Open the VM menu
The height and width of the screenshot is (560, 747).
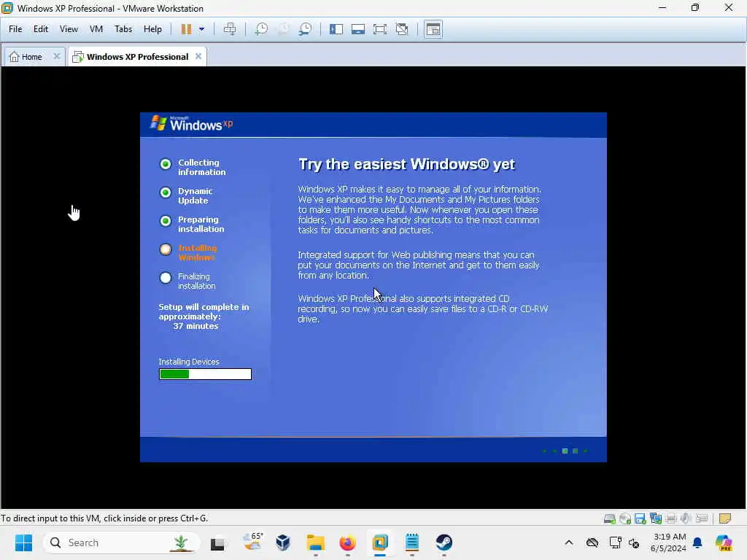pyautogui.click(x=96, y=29)
